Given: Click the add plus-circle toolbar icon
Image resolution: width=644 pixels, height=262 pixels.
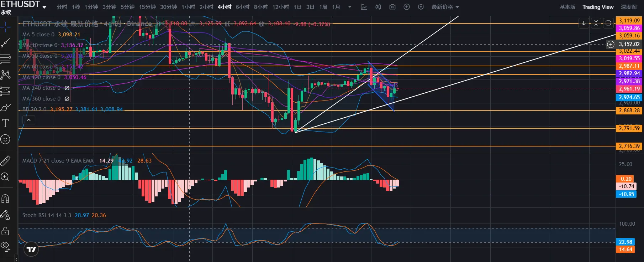Looking at the screenshot, I should pyautogui.click(x=407, y=7).
